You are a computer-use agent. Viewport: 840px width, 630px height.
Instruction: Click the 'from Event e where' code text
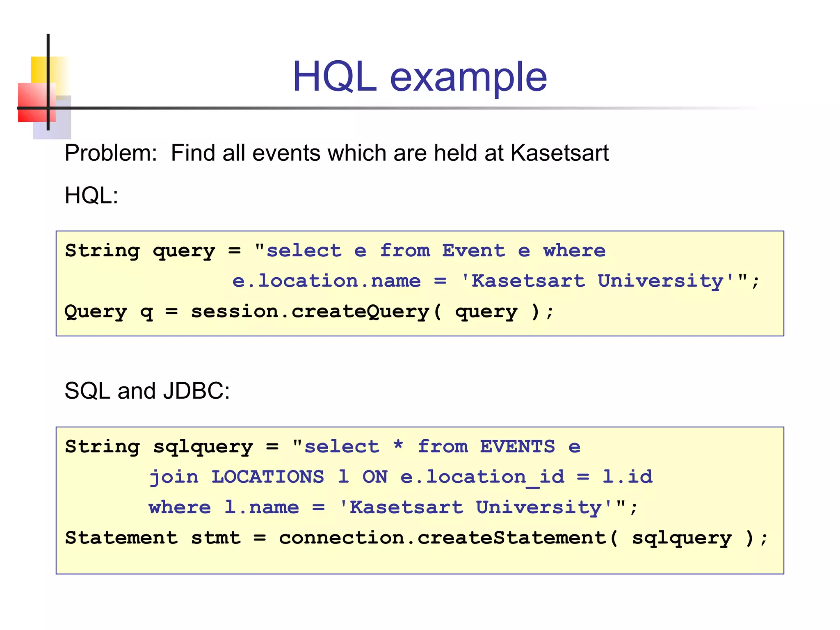pyautogui.click(x=493, y=251)
